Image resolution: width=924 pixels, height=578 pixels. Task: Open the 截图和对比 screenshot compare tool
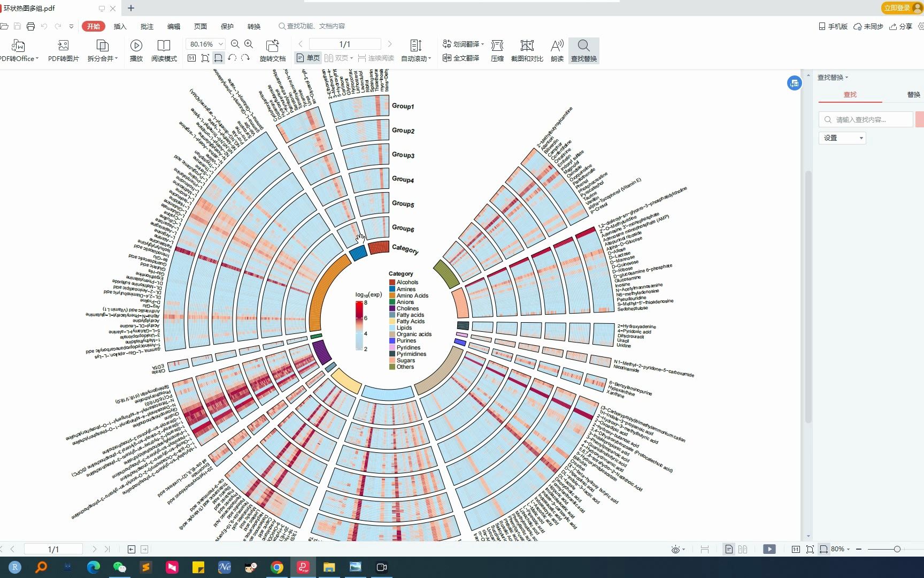pos(527,51)
